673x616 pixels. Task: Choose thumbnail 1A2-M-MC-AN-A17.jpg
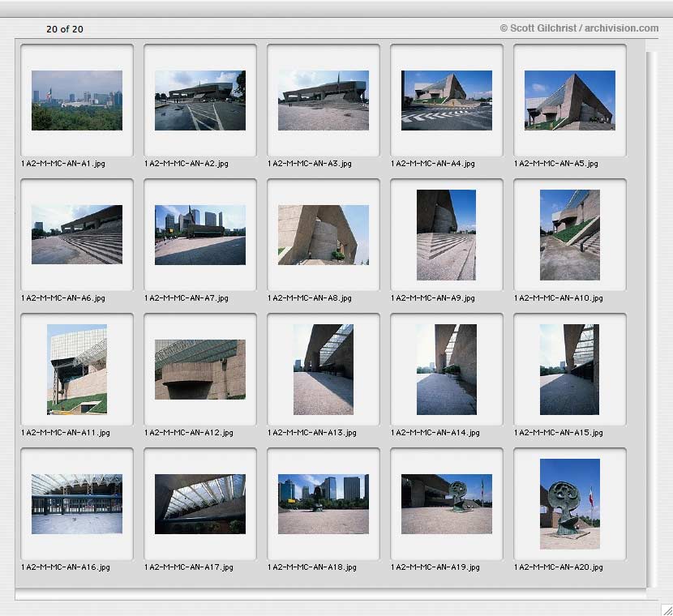pos(200,504)
